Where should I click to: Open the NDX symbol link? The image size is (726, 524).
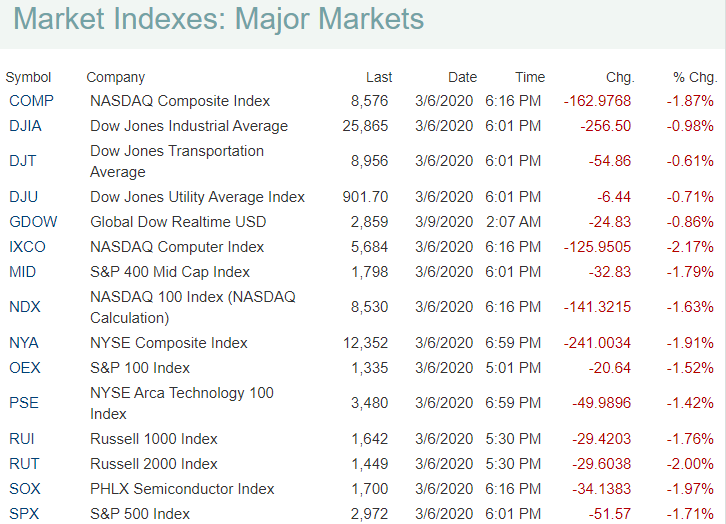[x=24, y=307]
